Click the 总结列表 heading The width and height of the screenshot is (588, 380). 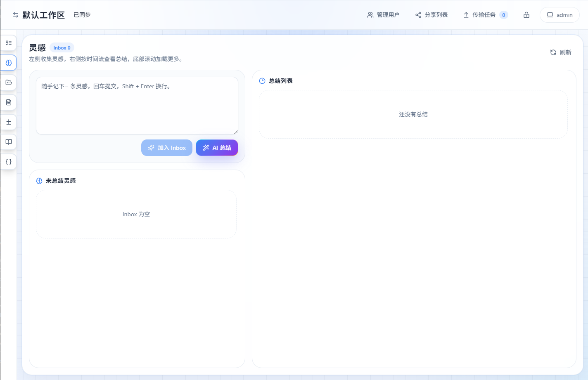pos(281,81)
